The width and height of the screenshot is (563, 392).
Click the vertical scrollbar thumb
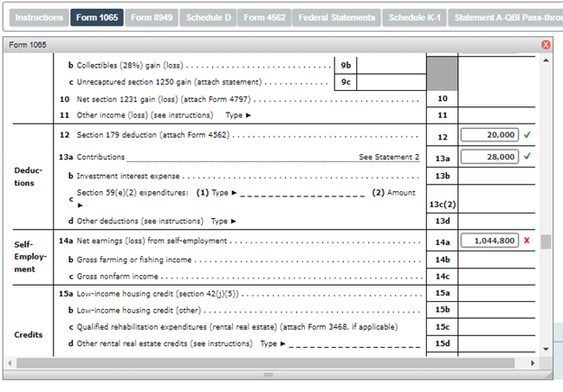[x=546, y=242]
